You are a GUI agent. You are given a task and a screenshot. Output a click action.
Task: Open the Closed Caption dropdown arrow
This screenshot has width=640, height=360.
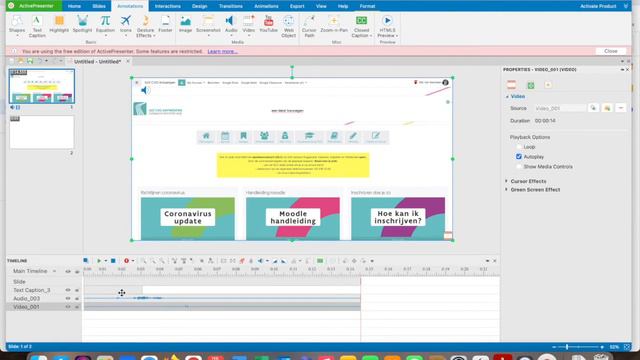[x=371, y=36]
